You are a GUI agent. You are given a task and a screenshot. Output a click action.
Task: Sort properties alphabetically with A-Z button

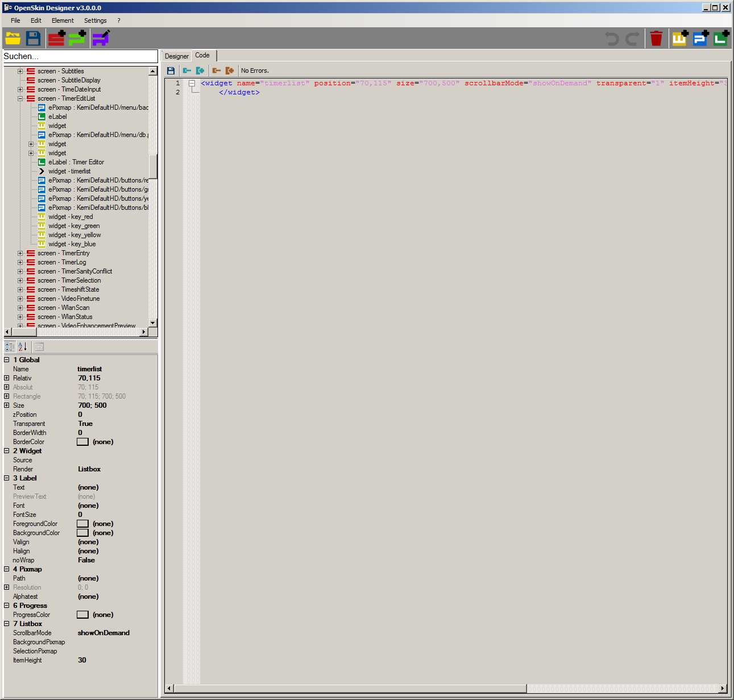(x=23, y=346)
